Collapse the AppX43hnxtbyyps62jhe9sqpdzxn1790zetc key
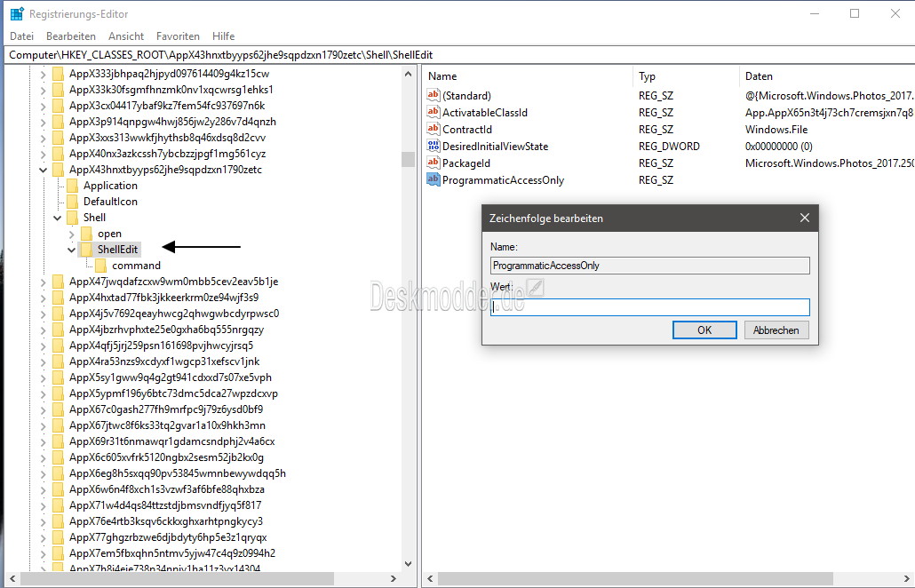The image size is (915, 588). pos(44,170)
